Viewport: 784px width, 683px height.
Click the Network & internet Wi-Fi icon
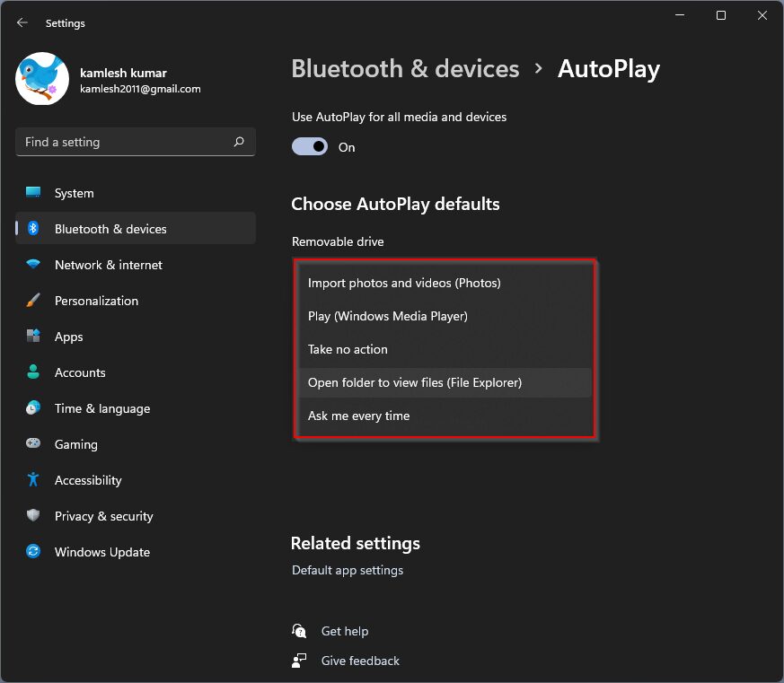pyautogui.click(x=33, y=264)
